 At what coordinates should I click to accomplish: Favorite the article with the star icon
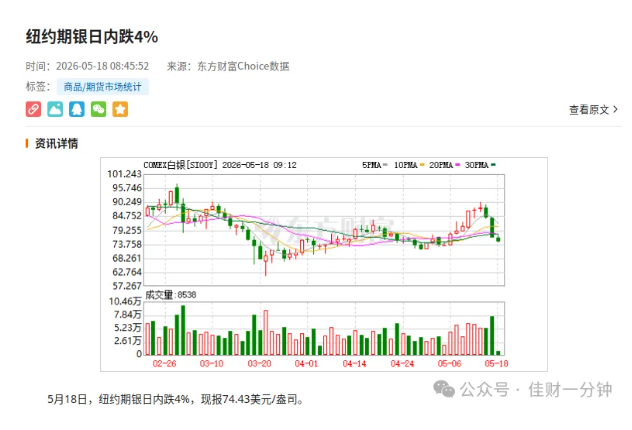coord(120,109)
